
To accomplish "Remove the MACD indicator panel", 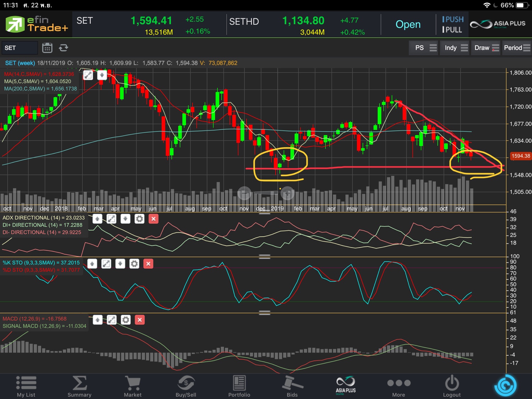I will (140, 320).
